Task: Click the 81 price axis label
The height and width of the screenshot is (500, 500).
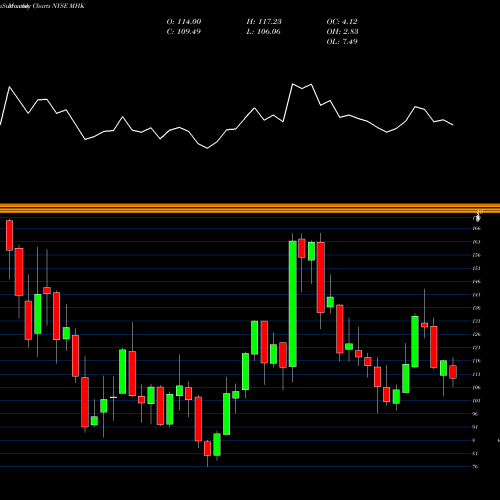Action: (x=476, y=454)
